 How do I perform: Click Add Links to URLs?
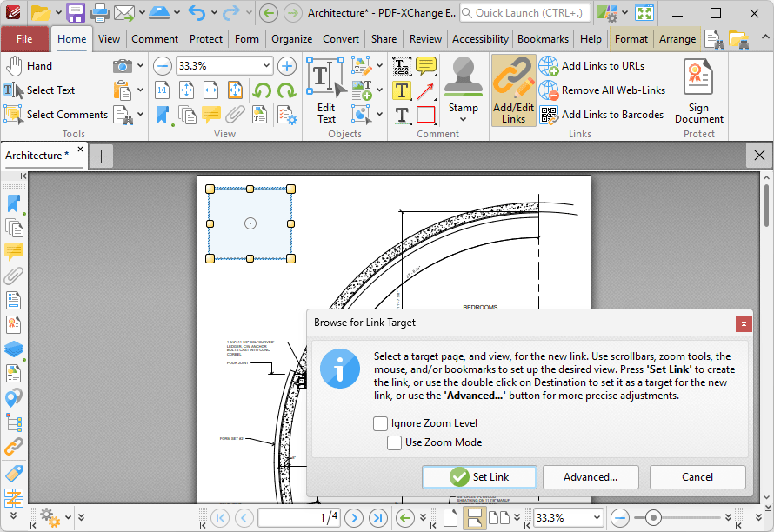592,66
